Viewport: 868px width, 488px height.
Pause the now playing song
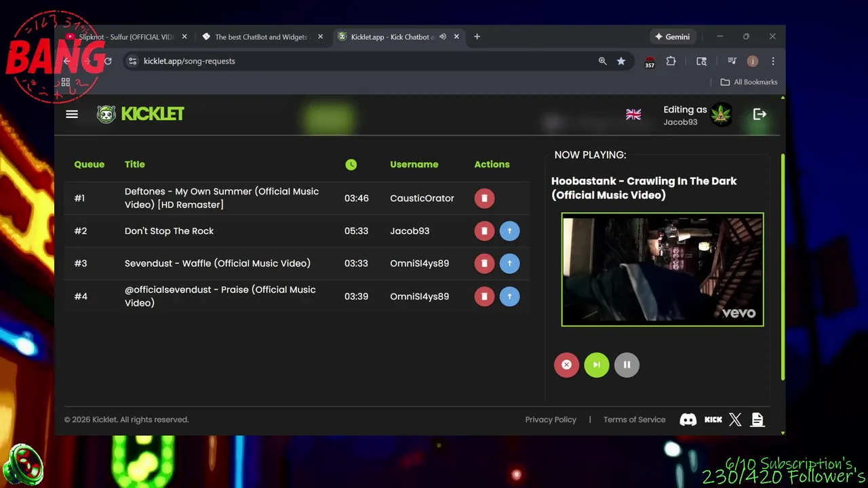point(627,365)
